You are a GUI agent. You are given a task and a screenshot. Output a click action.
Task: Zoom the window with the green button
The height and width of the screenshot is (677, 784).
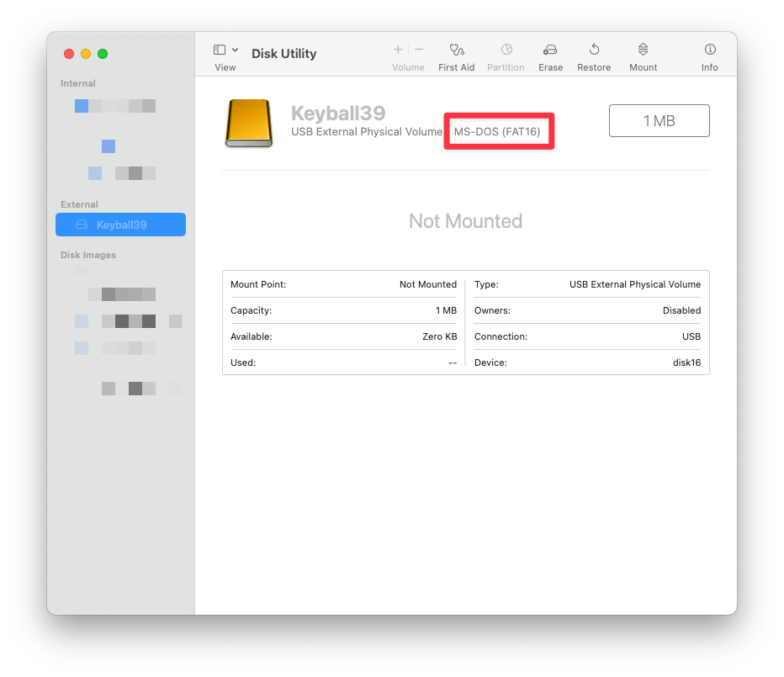point(103,54)
